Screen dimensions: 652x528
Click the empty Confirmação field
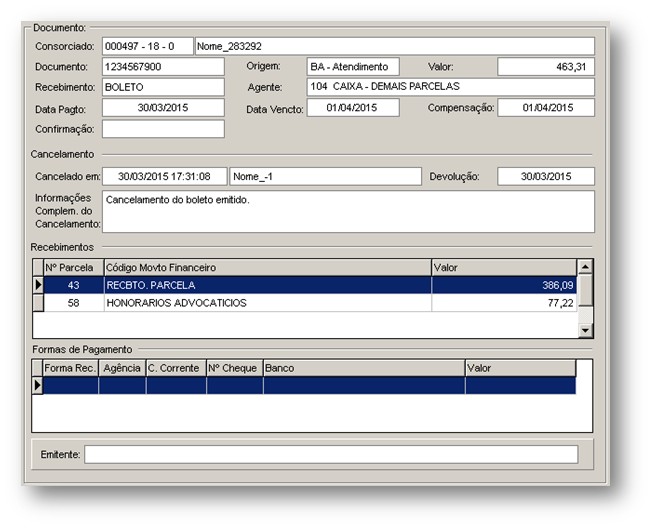[x=163, y=129]
